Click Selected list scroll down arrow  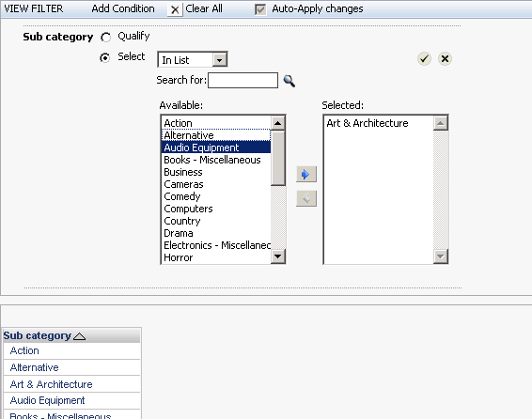click(x=441, y=256)
